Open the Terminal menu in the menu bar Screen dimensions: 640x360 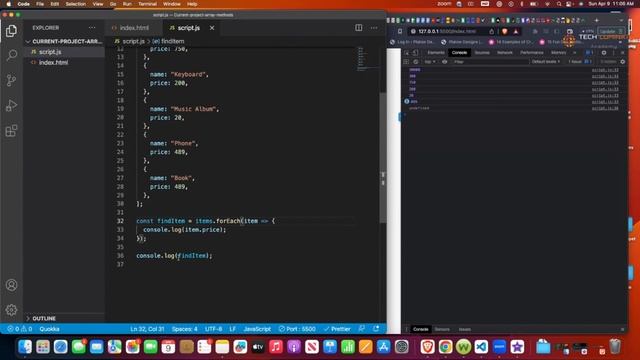(147, 4)
